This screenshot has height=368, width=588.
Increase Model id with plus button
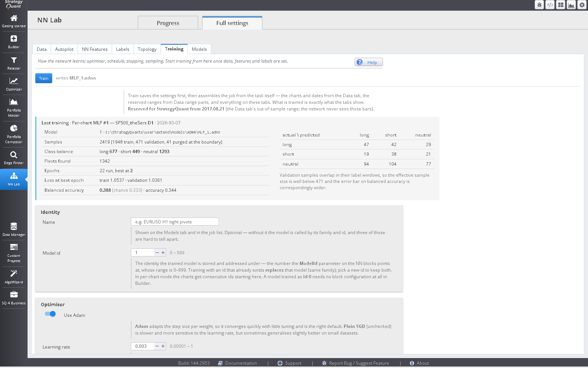[163, 253]
